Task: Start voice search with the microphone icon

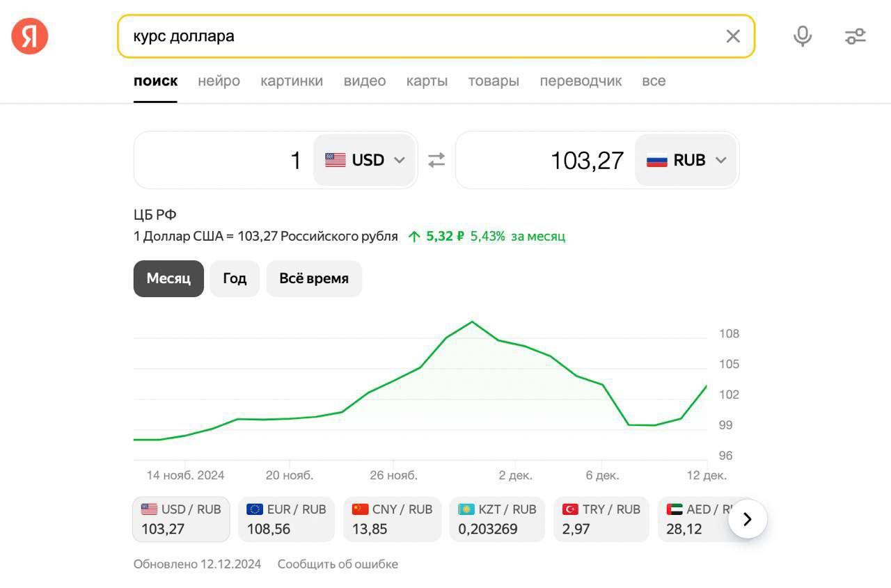Action: coord(803,36)
